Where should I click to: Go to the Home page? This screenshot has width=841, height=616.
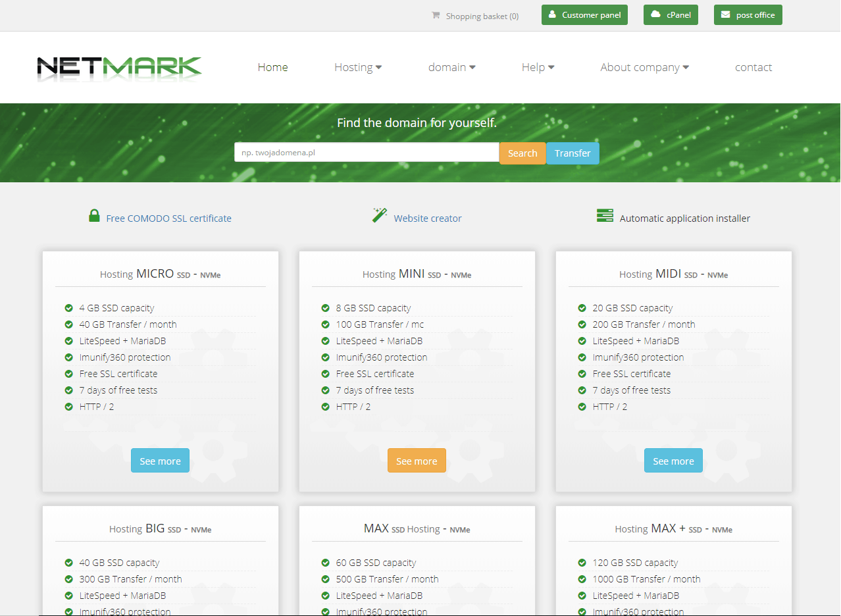tap(273, 67)
